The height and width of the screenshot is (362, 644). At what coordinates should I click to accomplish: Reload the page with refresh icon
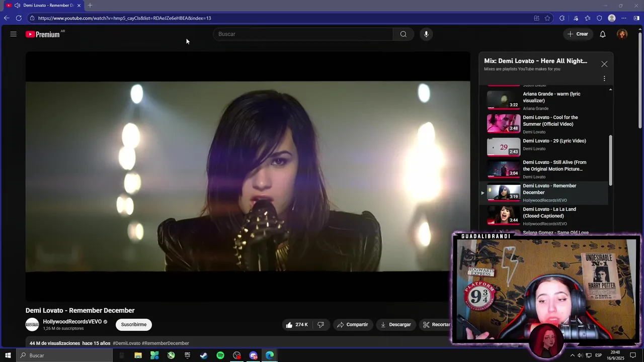[19, 18]
